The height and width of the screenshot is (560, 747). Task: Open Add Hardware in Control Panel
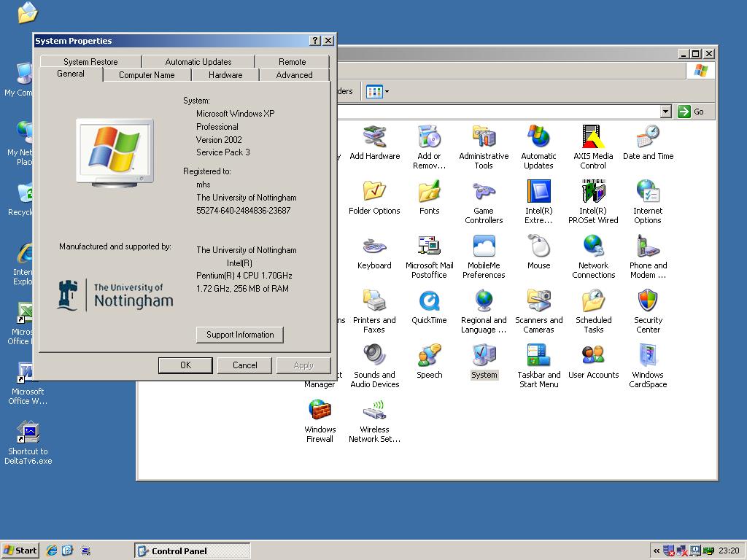[x=374, y=143]
